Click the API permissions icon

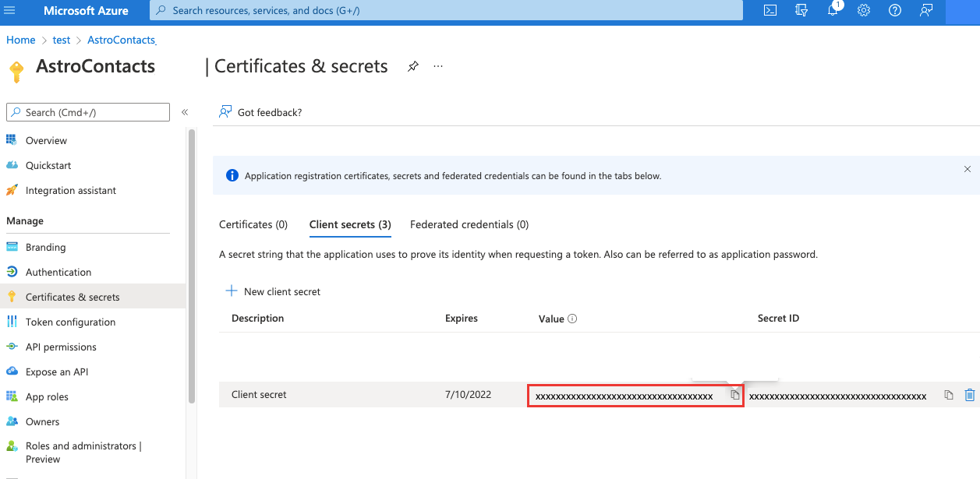12,347
